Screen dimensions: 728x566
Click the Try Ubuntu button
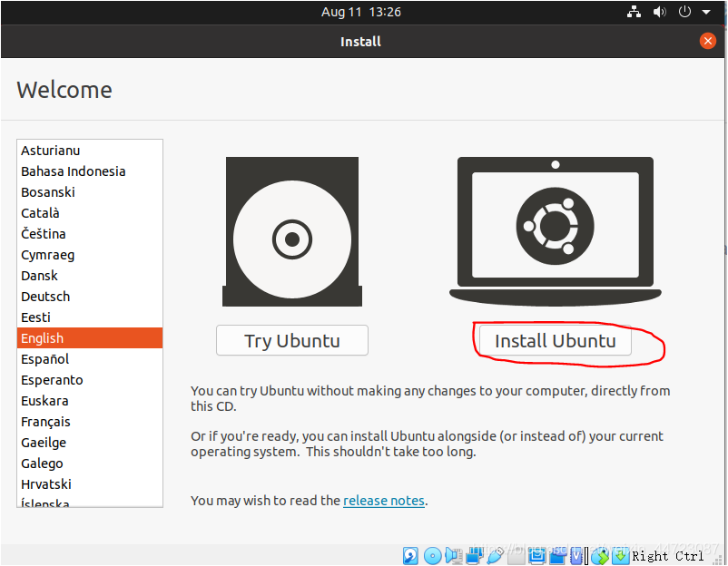pyautogui.click(x=292, y=340)
